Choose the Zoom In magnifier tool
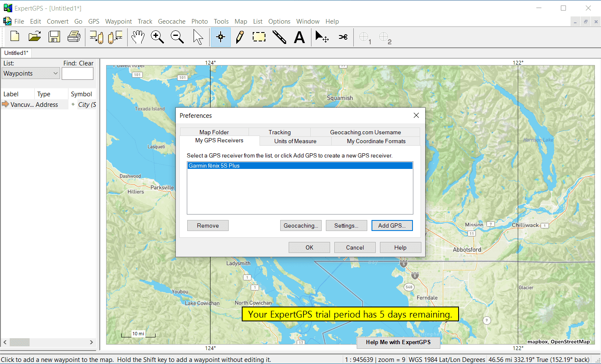 pyautogui.click(x=157, y=37)
